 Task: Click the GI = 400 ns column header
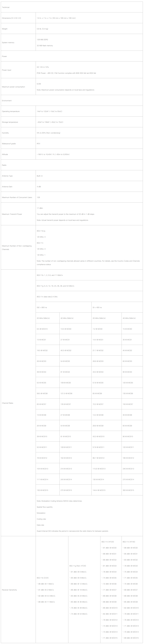pos(97,307)
